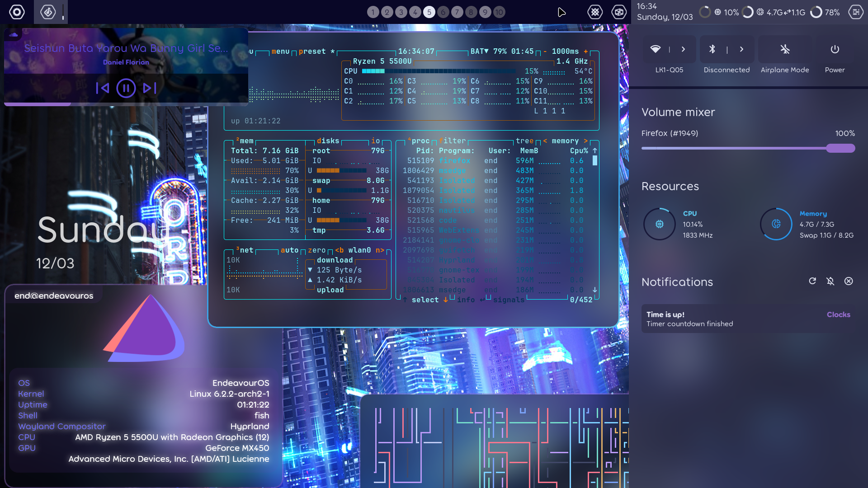Open the top bar sliders icon at right
The image size is (868, 488).
pyautogui.click(x=855, y=12)
